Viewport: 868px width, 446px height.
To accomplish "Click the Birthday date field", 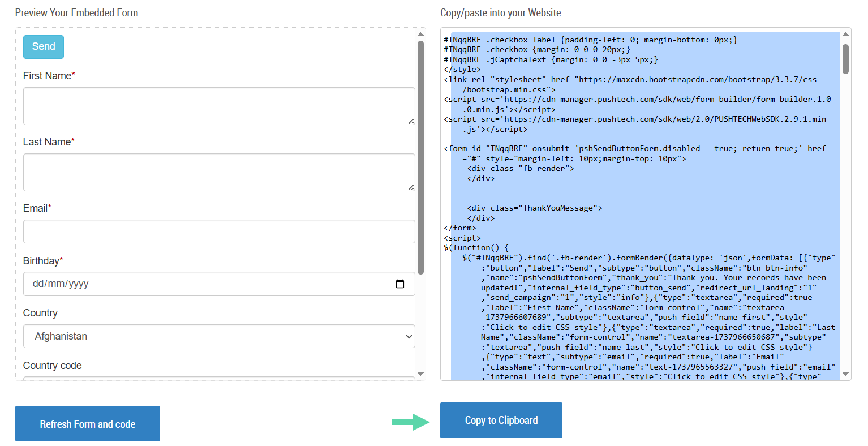I will click(219, 284).
